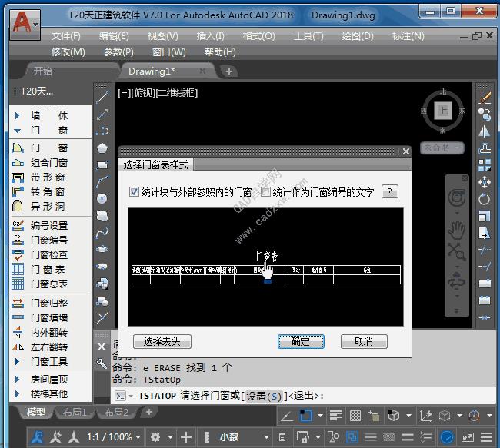Expand the 门窗工具 sidebar group
The image size is (500, 448).
point(17,361)
